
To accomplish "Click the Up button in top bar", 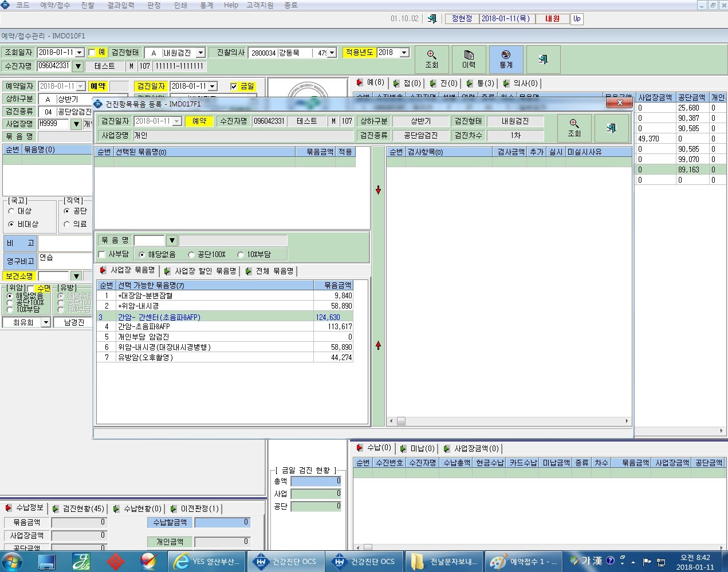I will click(577, 19).
